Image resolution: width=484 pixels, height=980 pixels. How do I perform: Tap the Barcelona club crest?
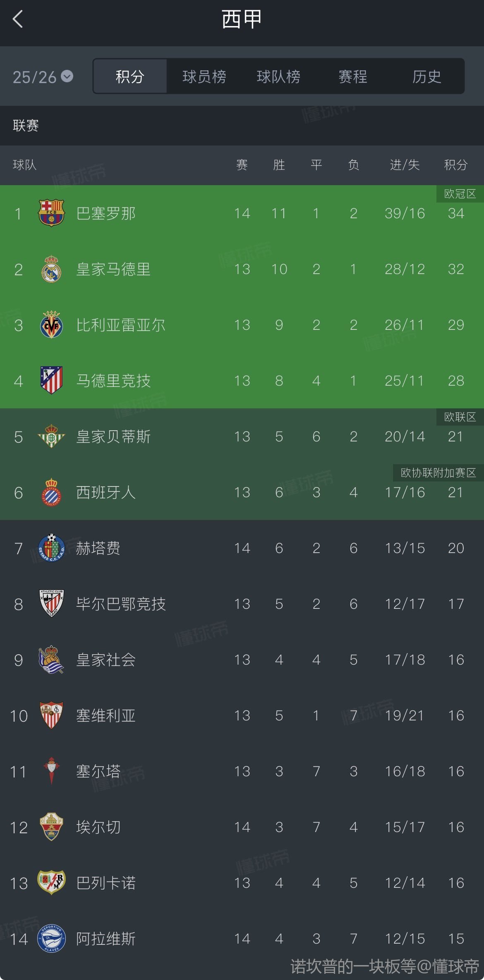pyautogui.click(x=51, y=213)
